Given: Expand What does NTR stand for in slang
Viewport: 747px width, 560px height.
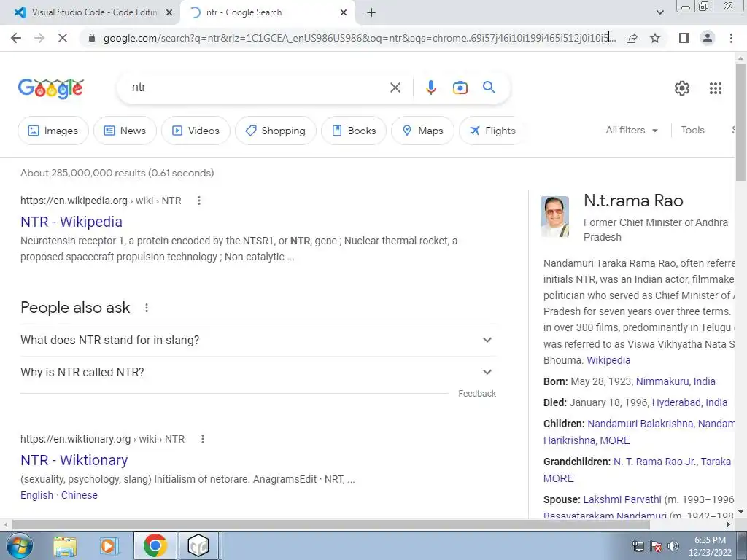Looking at the screenshot, I should 258,340.
